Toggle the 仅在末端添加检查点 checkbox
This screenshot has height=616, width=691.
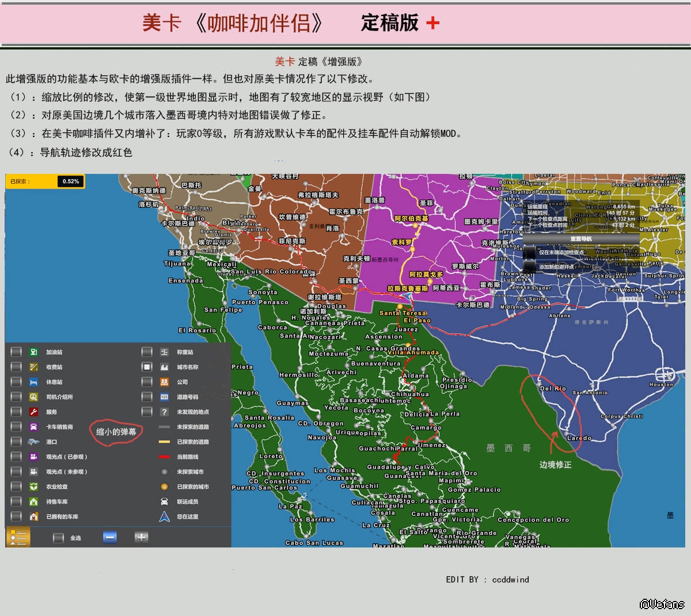coord(529,252)
